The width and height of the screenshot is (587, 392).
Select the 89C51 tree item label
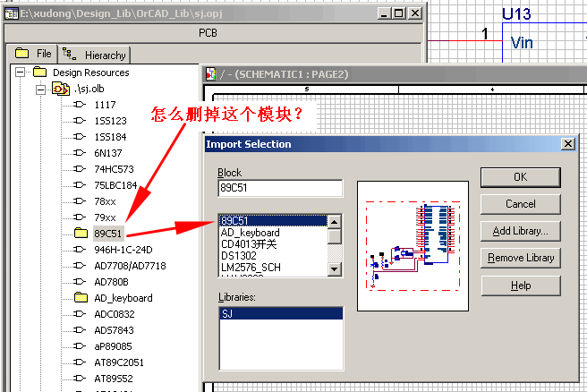point(107,234)
